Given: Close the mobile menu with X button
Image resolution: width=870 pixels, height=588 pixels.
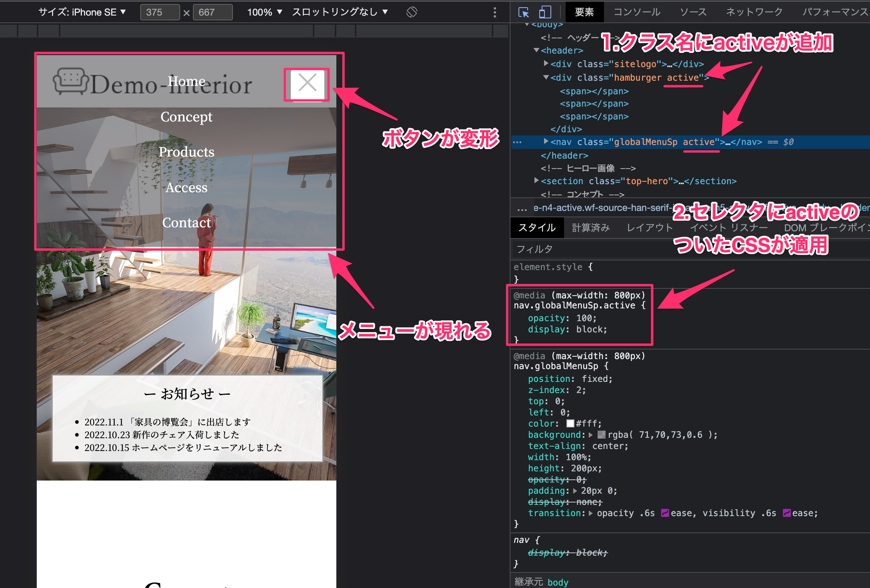Looking at the screenshot, I should tap(307, 84).
